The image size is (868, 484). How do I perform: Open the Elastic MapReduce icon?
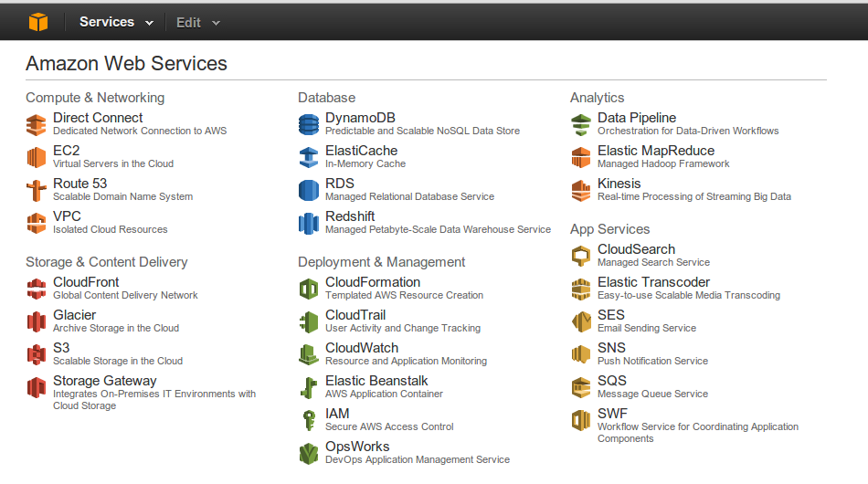tap(581, 157)
